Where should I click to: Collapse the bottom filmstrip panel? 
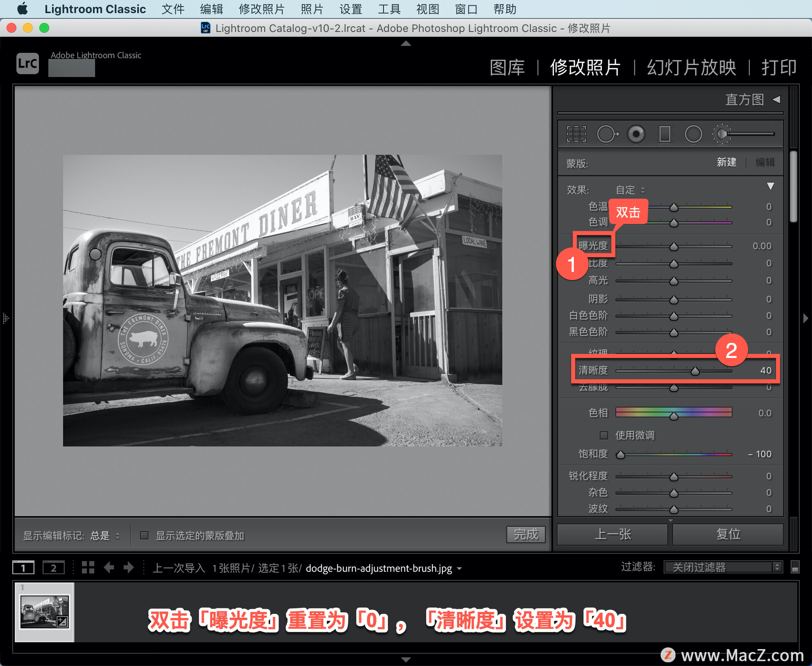406,659
